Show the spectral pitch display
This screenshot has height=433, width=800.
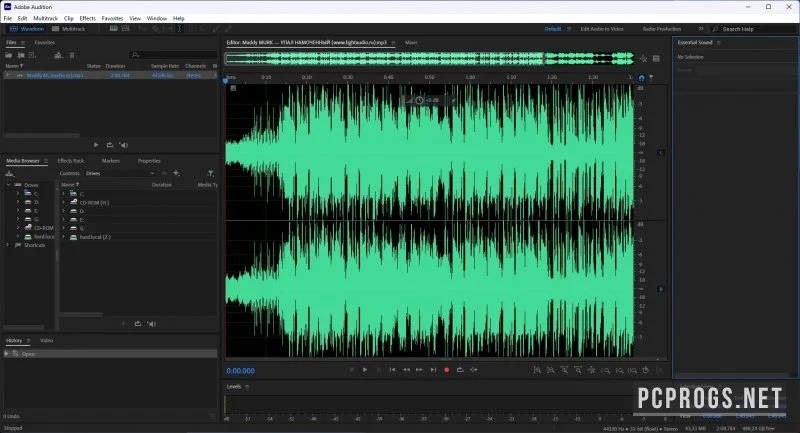(x=126, y=29)
